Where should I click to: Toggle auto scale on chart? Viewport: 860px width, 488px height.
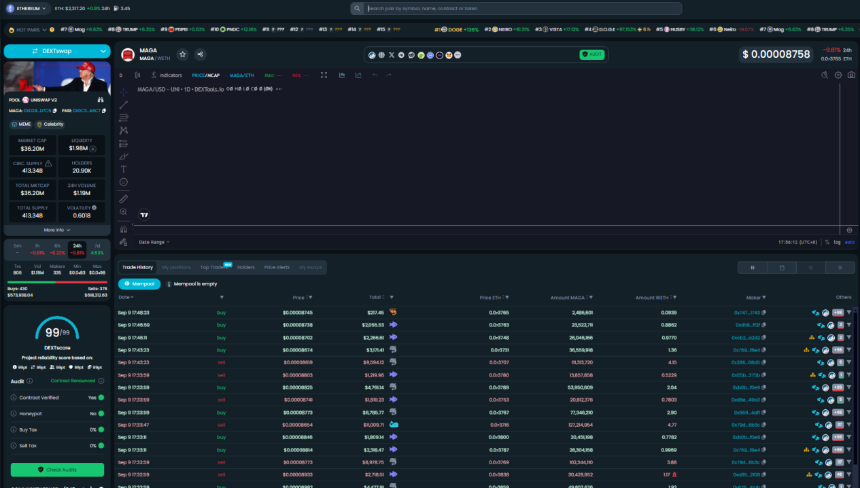[x=850, y=242]
